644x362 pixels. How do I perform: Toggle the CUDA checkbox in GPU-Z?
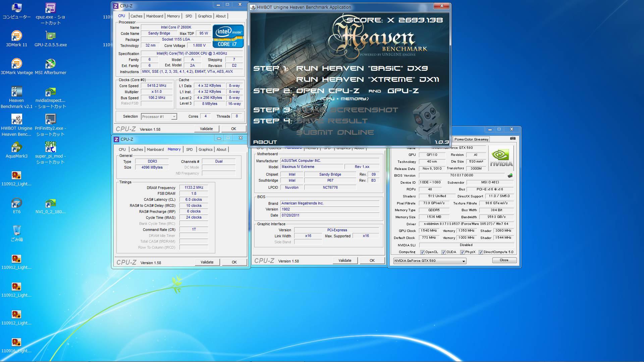click(443, 252)
